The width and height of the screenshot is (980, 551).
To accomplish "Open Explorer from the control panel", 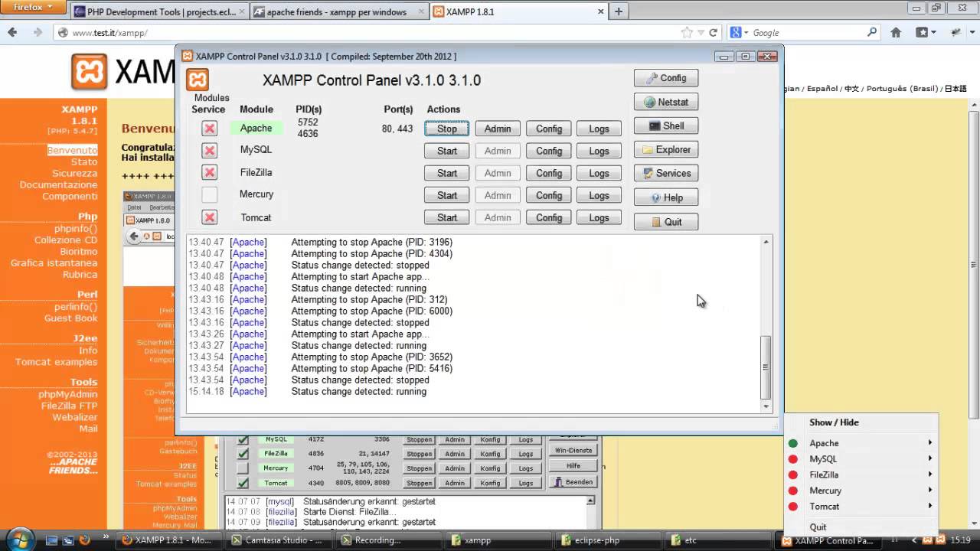I will (666, 149).
